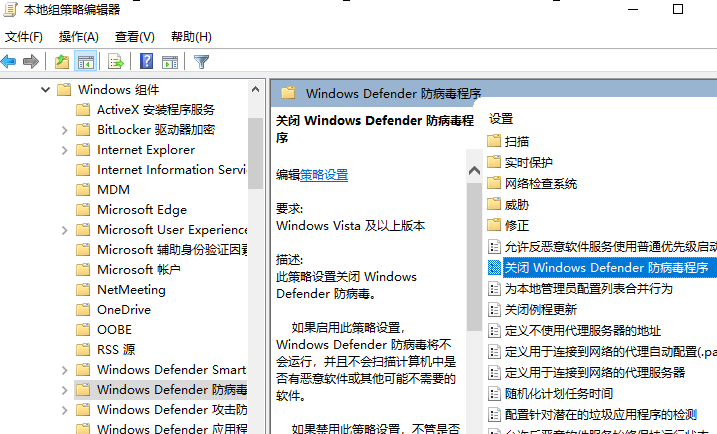Click the 本地组策略编辑器 title bar icon
Image resolution: width=717 pixels, height=434 pixels.
click(10, 9)
